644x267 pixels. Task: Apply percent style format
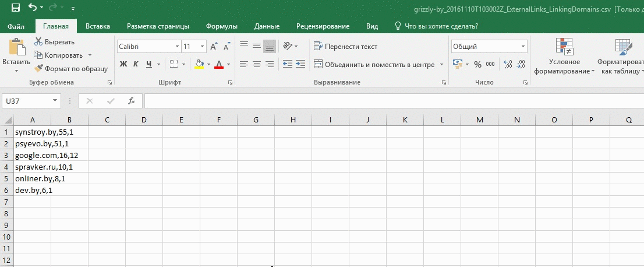click(477, 64)
